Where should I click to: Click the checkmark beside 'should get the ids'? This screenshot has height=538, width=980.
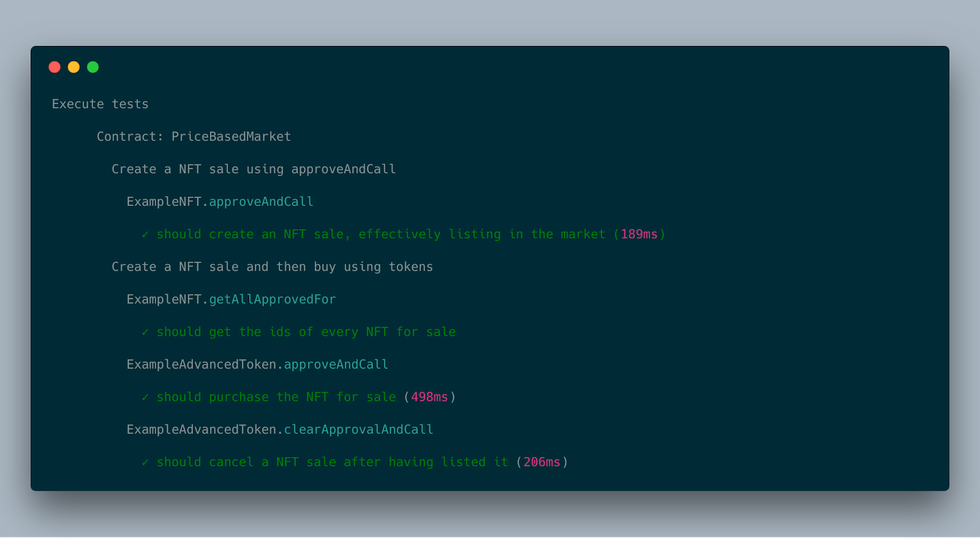145,332
